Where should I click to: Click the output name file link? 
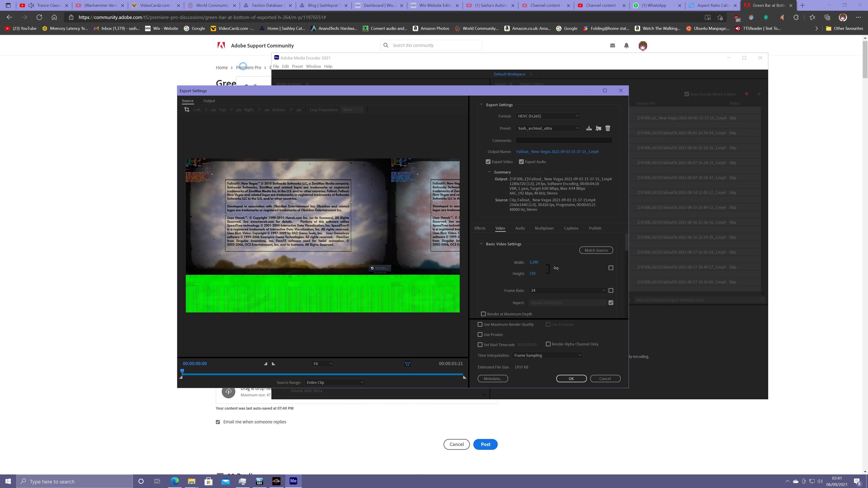(557, 152)
